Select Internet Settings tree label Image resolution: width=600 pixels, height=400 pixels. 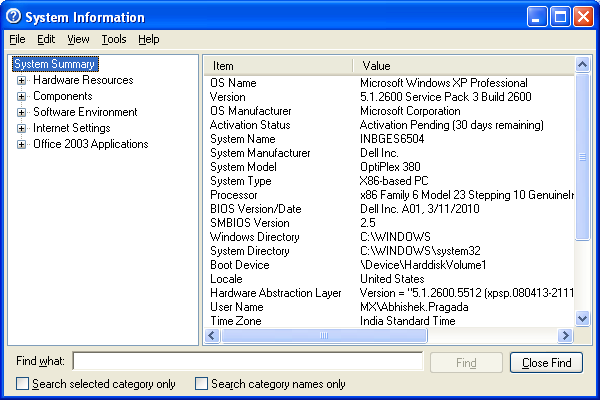coord(72,128)
